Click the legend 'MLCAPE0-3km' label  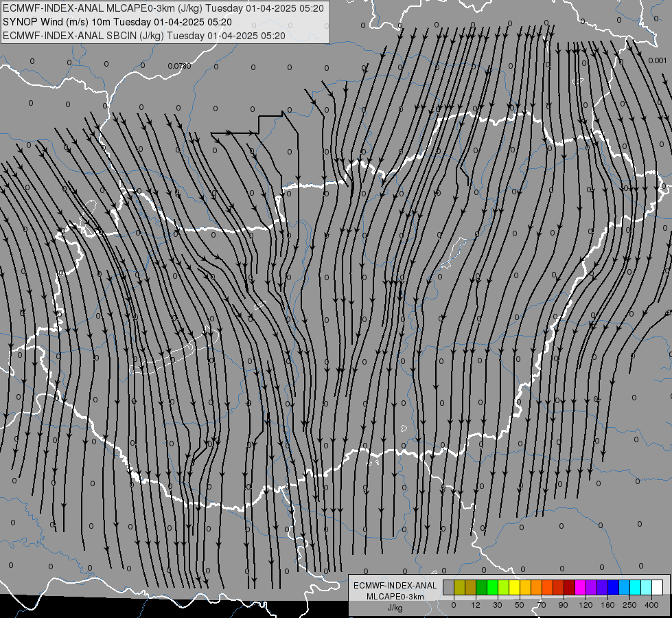395,597
